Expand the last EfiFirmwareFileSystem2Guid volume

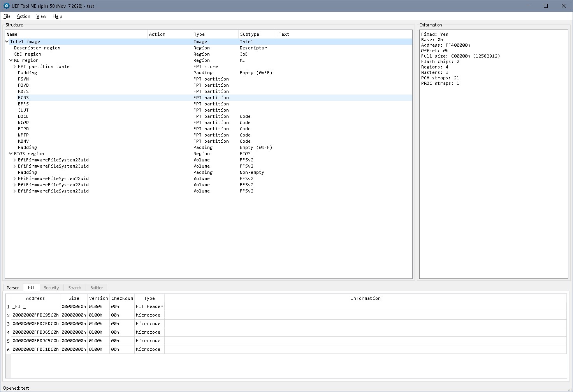[15, 191]
